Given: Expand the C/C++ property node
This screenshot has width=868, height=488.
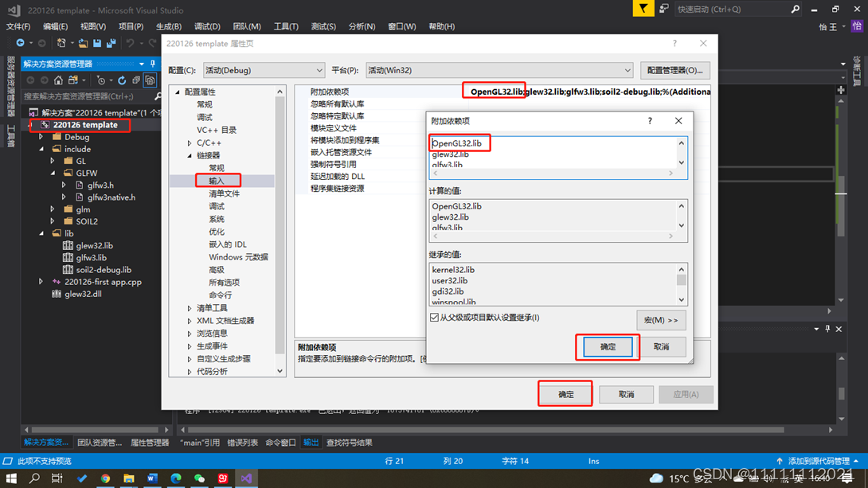Looking at the screenshot, I should [x=190, y=142].
